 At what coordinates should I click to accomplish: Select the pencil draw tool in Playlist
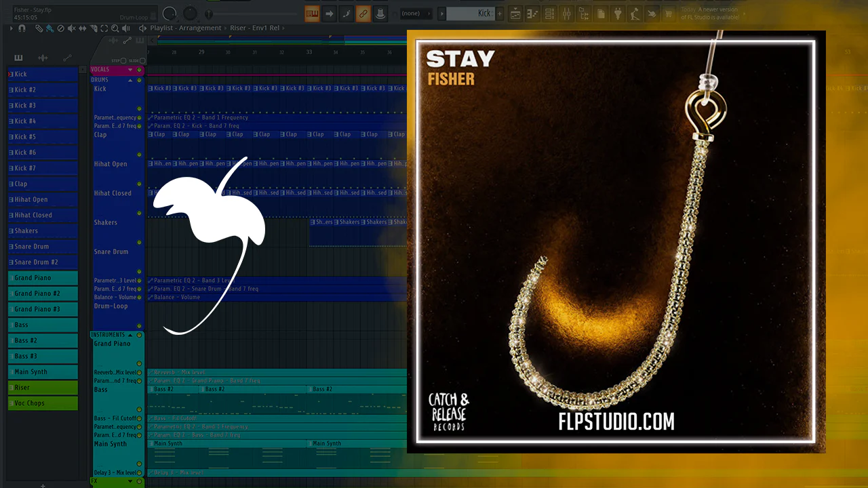(39, 28)
